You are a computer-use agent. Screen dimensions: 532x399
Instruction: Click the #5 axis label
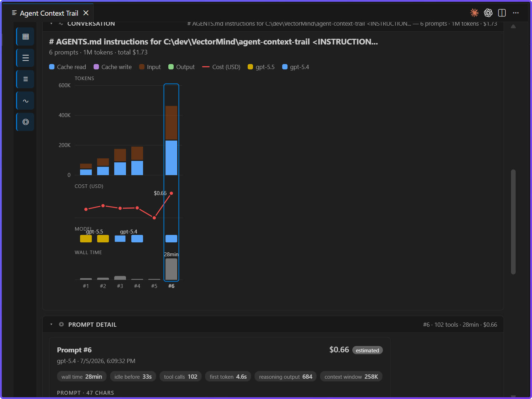click(x=154, y=286)
